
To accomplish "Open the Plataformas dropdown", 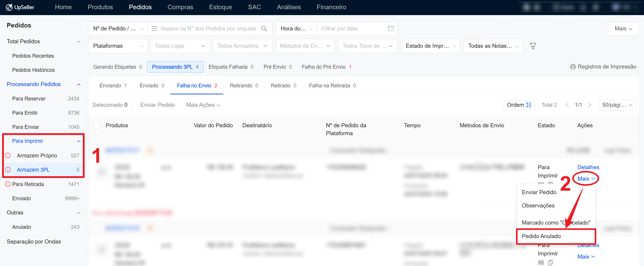I will click(118, 46).
